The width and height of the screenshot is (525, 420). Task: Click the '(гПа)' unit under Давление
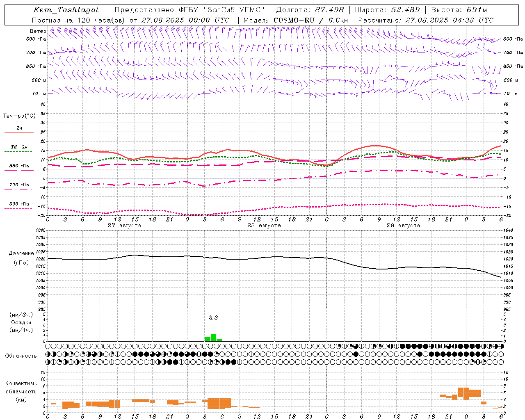(x=21, y=263)
